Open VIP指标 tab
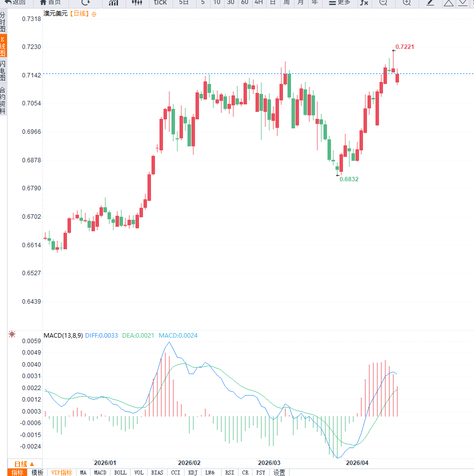Image resolution: width=474 pixels, height=476 pixels. pyautogui.click(x=61, y=473)
